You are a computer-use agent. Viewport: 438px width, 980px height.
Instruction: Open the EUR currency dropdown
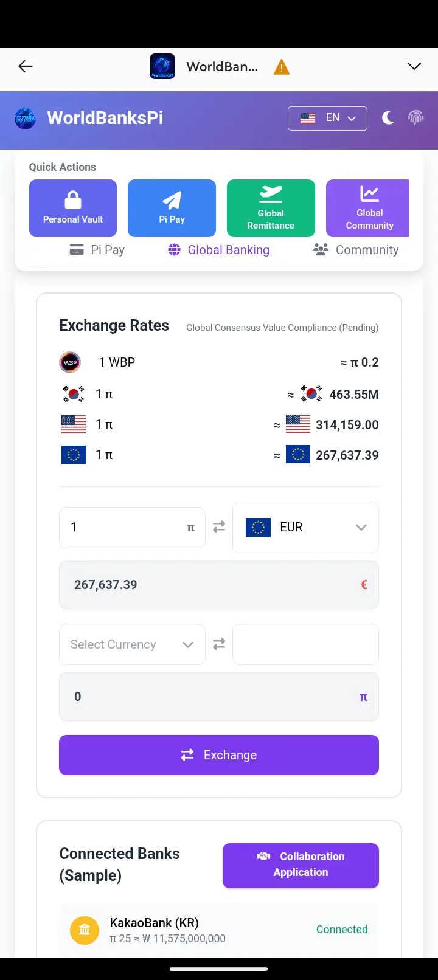pos(305,527)
